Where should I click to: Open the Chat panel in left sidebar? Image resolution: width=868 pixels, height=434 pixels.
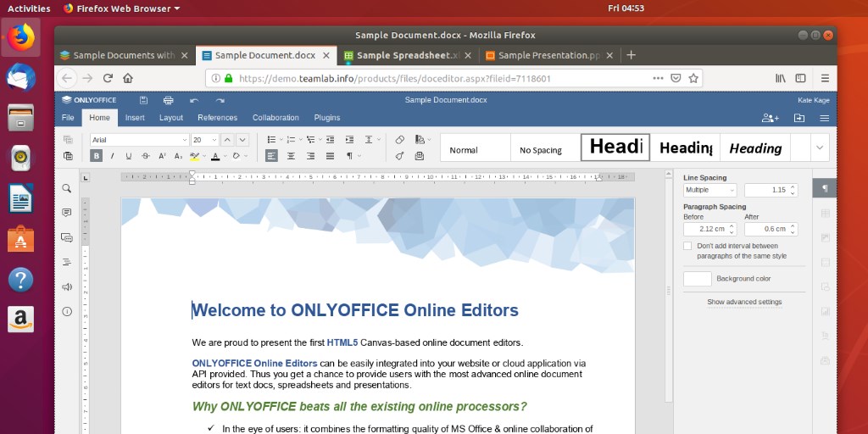coord(67,237)
